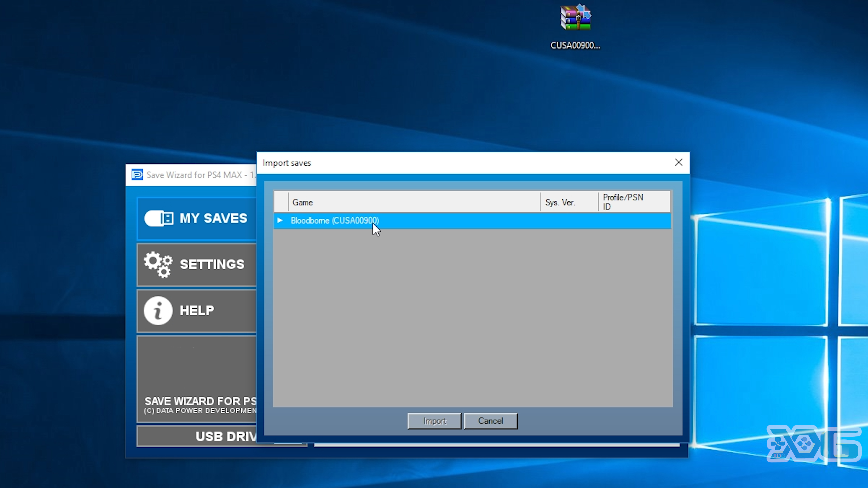Close the Import saves dialog
The image size is (868, 488).
click(679, 162)
